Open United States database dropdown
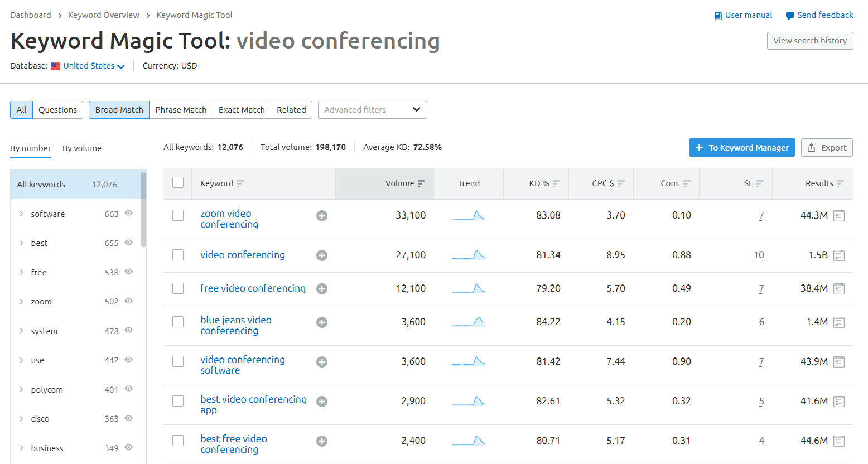 (94, 66)
